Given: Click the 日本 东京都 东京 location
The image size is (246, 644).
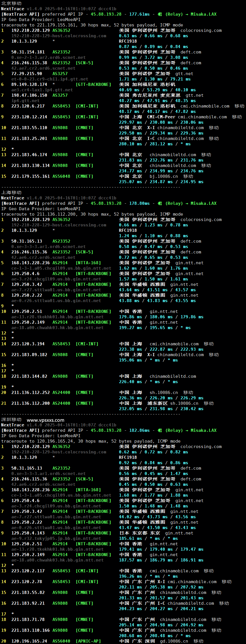Looking at the screenshot, I should pos(140,533).
